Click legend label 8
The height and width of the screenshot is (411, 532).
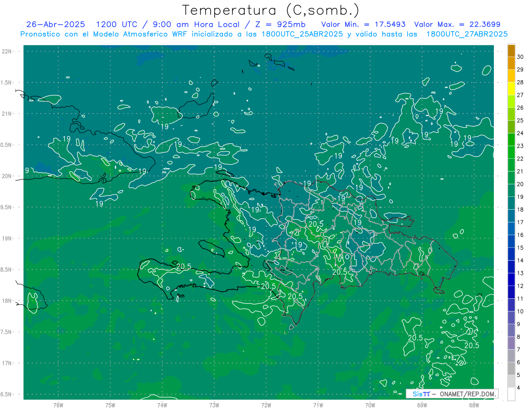point(519,337)
